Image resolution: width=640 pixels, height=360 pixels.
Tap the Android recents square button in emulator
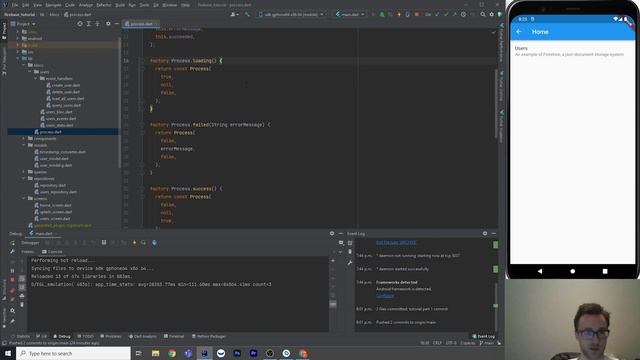(x=605, y=271)
